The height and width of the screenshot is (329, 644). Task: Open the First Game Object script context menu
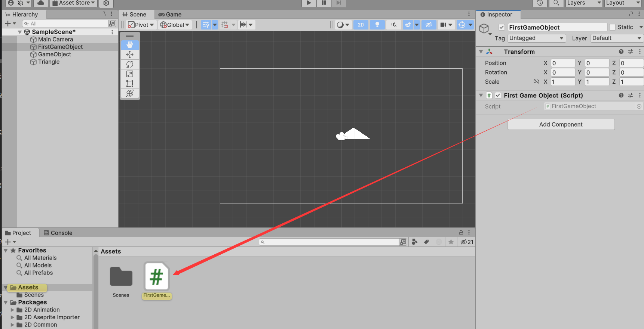(x=640, y=95)
